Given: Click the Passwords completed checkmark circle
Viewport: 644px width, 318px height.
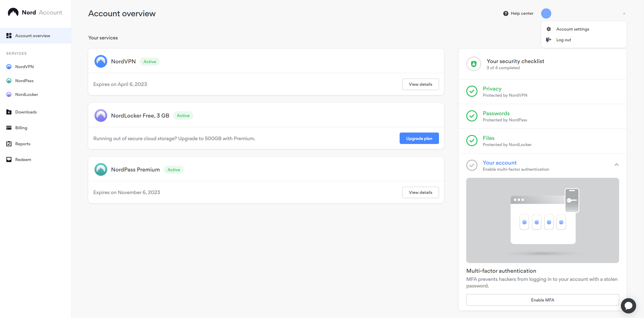Looking at the screenshot, I should [472, 116].
